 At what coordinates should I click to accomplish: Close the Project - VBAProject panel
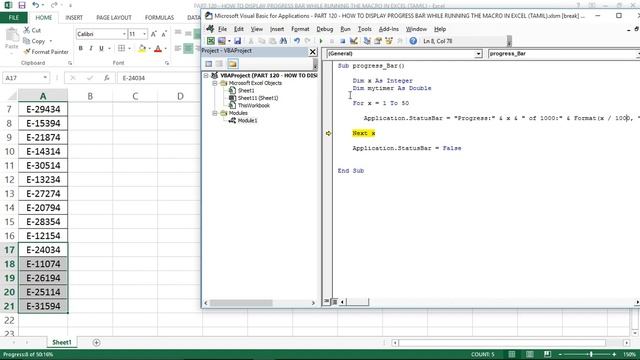coord(313,51)
